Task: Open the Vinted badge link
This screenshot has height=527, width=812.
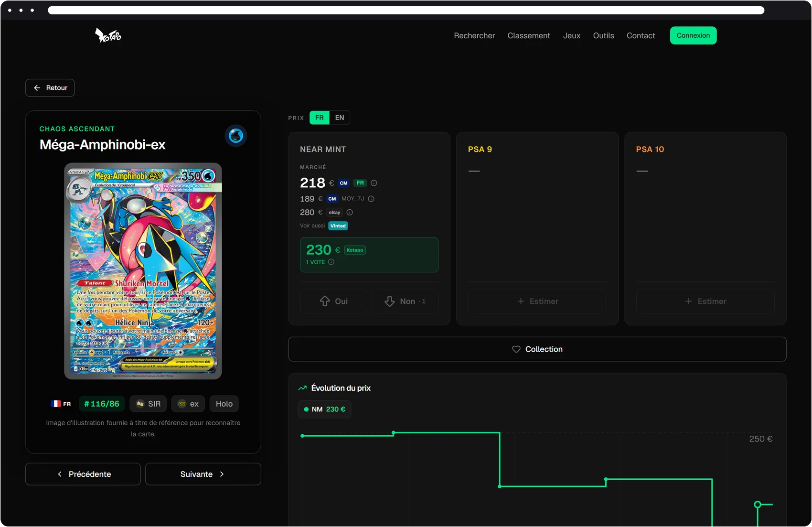Action: click(x=338, y=226)
